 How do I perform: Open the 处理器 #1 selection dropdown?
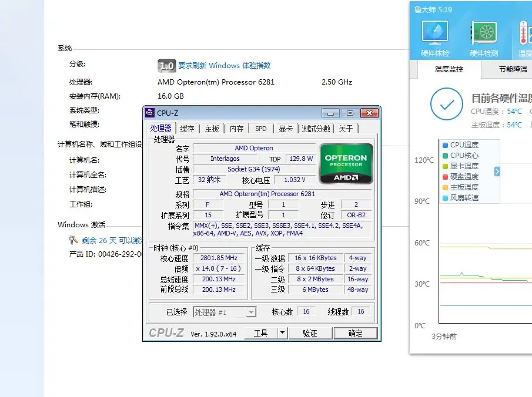[251, 312]
